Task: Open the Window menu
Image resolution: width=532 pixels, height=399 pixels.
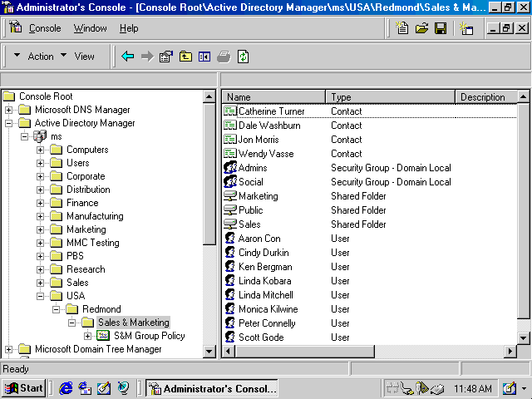Action: click(91, 28)
